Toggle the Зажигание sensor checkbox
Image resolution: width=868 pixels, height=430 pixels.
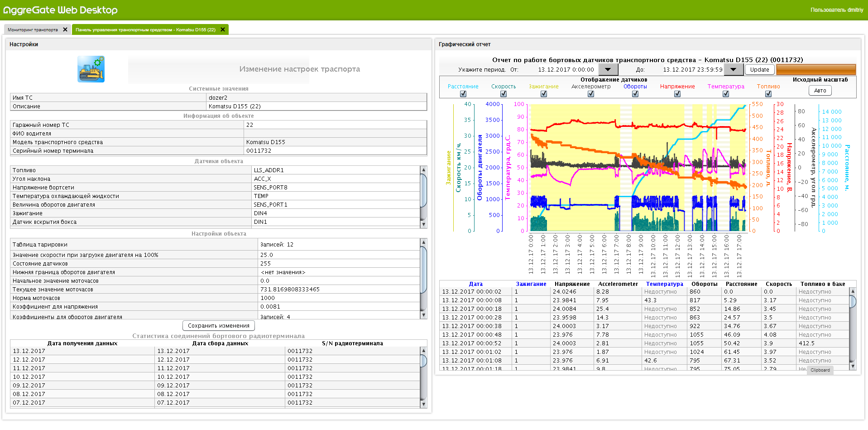(x=544, y=94)
